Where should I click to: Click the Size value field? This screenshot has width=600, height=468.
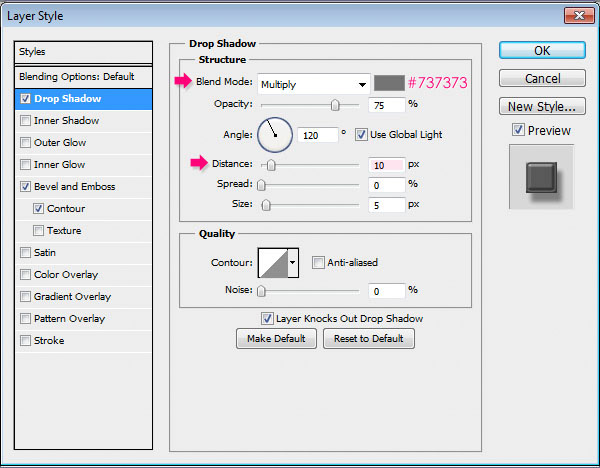386,205
